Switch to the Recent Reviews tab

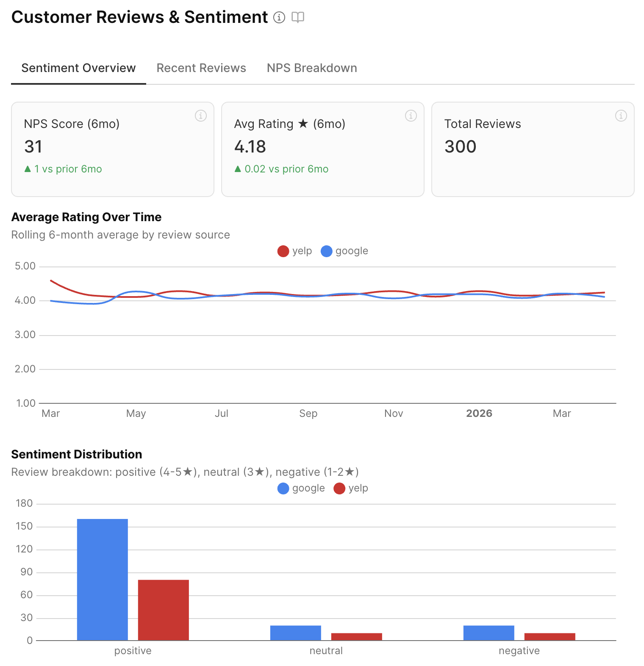click(201, 68)
